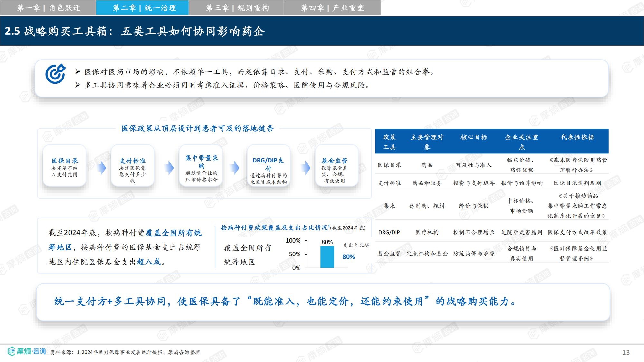Click the 100% axis label
Image resolution: width=644 pixels, height=362 pixels.
tap(293, 241)
